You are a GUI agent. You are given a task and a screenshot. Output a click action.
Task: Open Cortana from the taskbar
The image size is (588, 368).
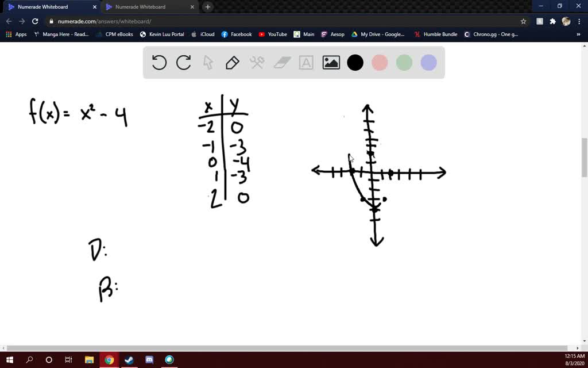pyautogui.click(x=49, y=360)
